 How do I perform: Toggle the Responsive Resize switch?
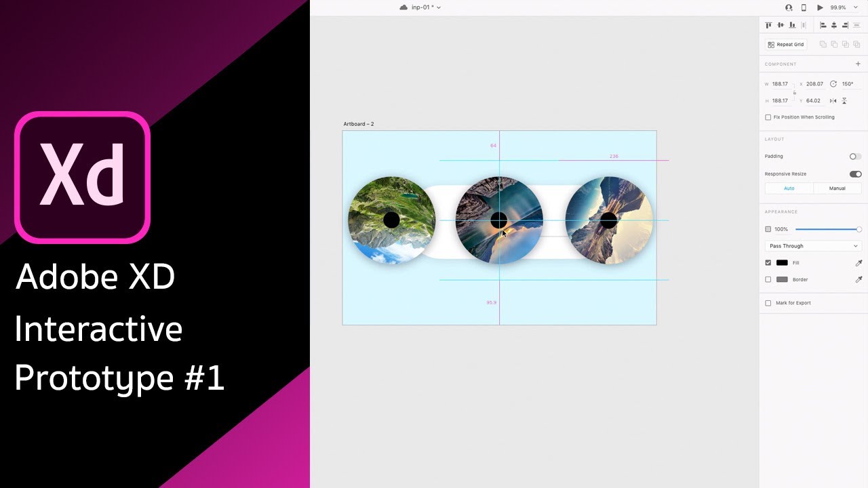(855, 174)
